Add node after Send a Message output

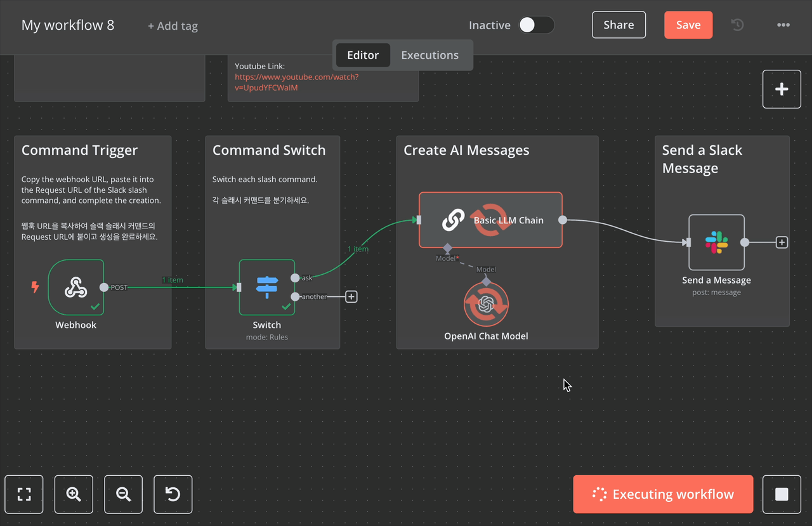782,242
